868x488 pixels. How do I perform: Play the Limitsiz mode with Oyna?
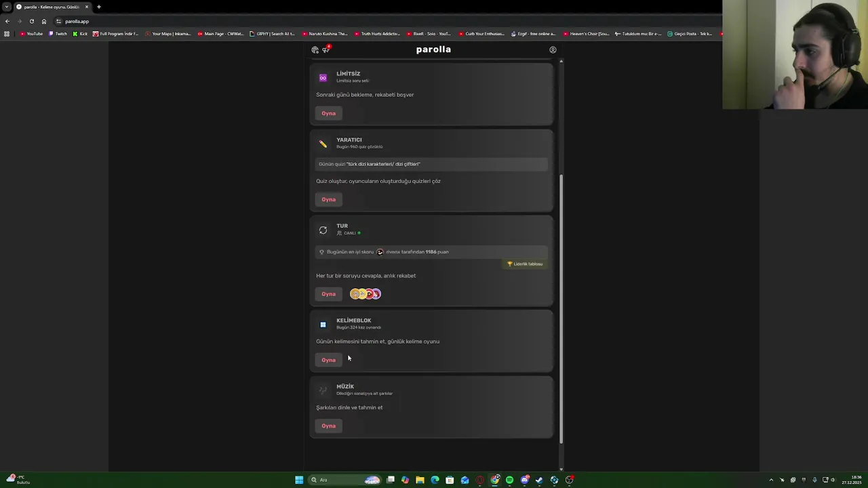pos(329,113)
